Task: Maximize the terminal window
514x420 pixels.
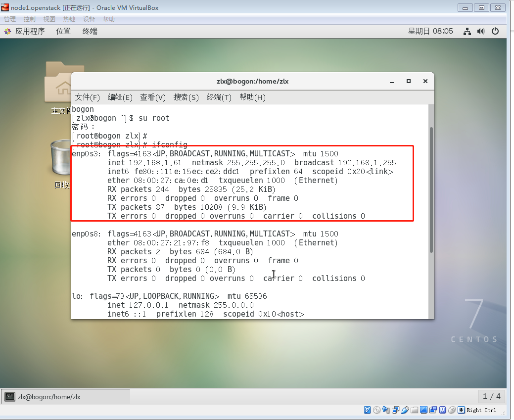Action: (409, 81)
